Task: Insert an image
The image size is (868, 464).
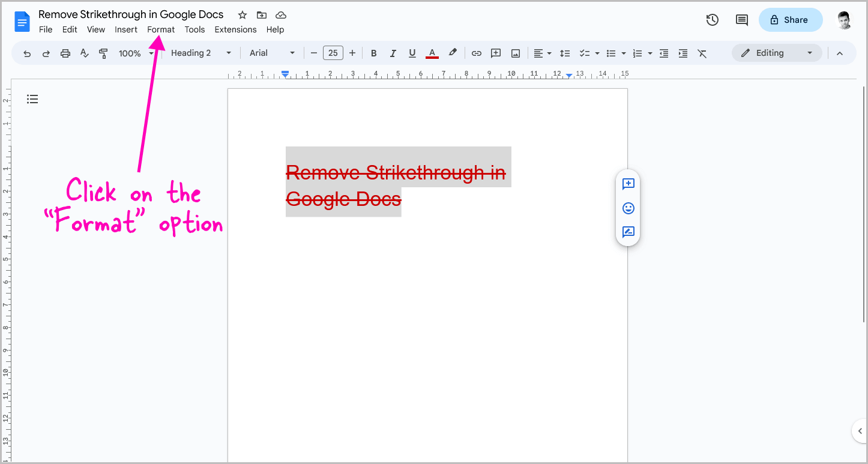Action: pyautogui.click(x=515, y=53)
